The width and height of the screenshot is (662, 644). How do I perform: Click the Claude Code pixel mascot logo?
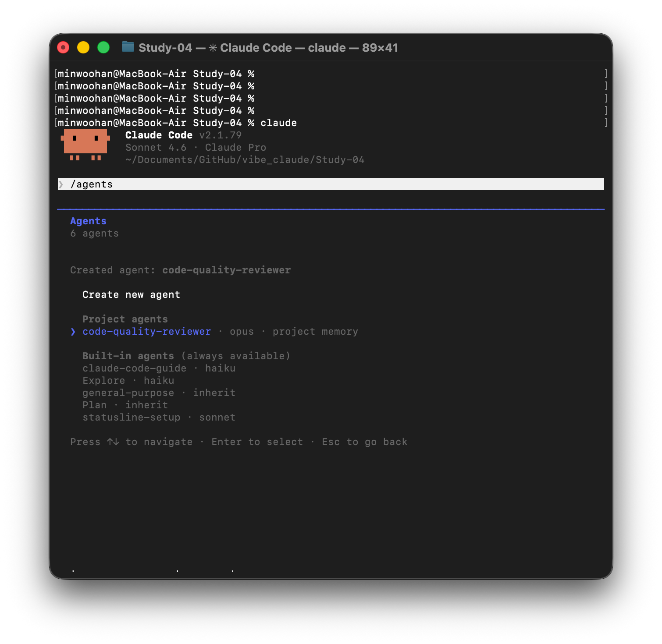pos(85,145)
